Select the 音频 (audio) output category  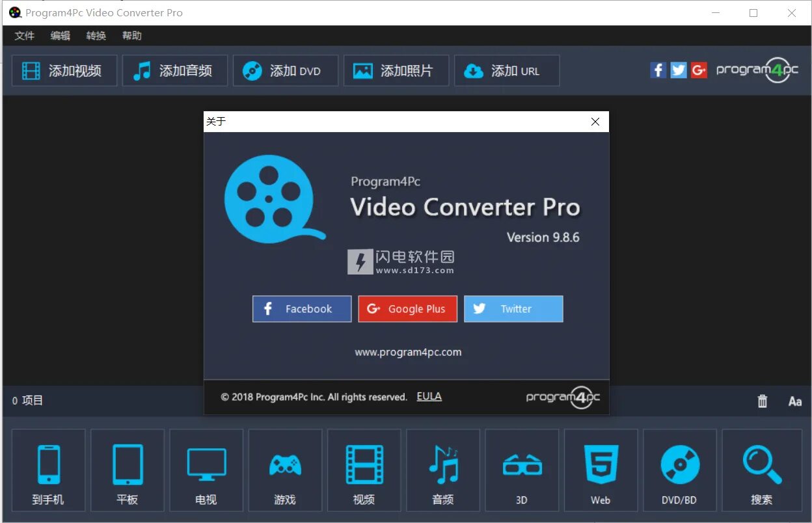[x=443, y=470]
